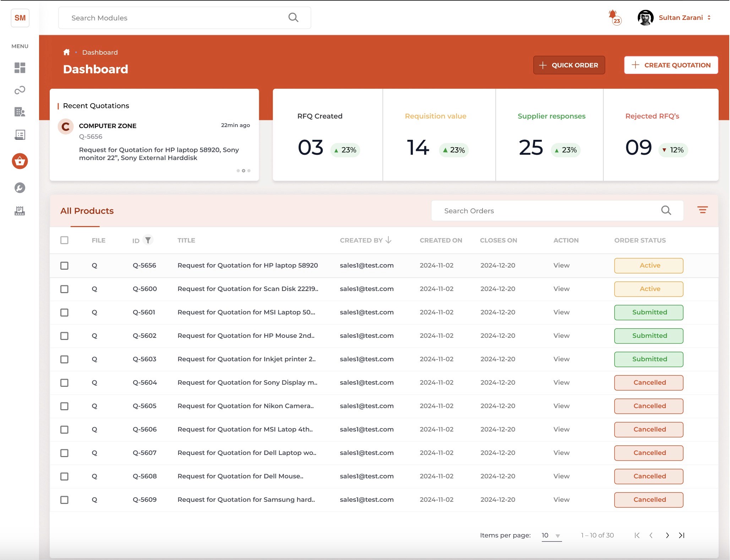Open the shopping basket sidebar icon
The image size is (730, 560).
[20, 161]
